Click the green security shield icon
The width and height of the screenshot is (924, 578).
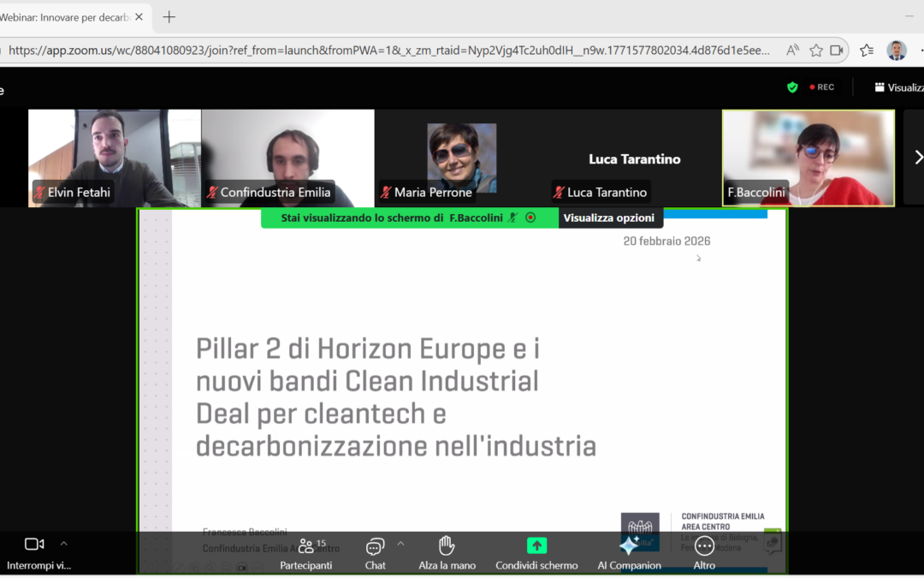(x=792, y=86)
